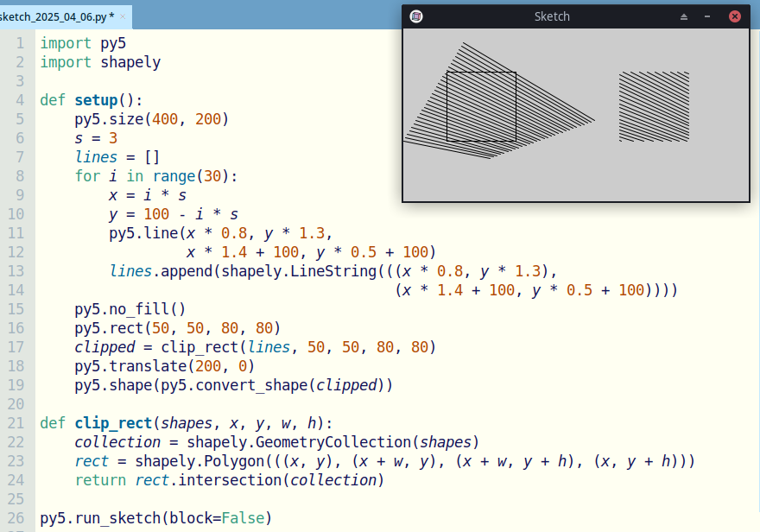The height and width of the screenshot is (532, 760).
Task: Click on py5.no_fill() statement
Action: (130, 309)
